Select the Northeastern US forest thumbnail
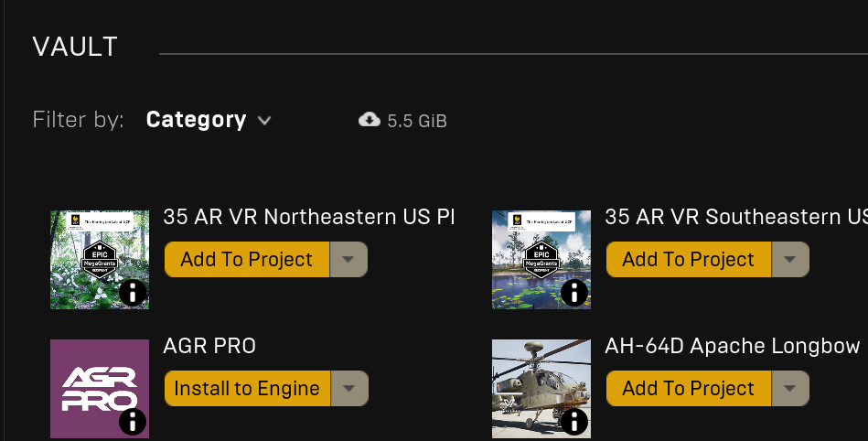 pyautogui.click(x=100, y=259)
